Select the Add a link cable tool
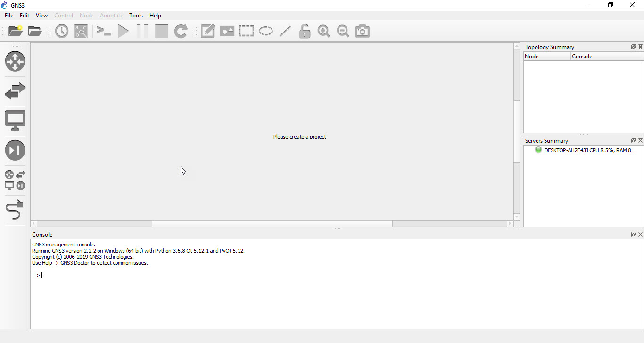644x343 pixels. [15, 210]
